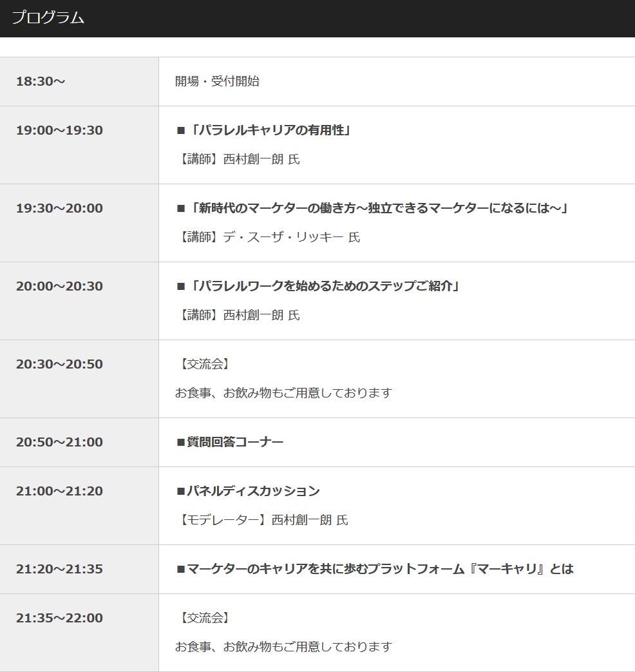Click 【交流会】 in the 20:30 row
635x672 pixels.
pos(203,364)
